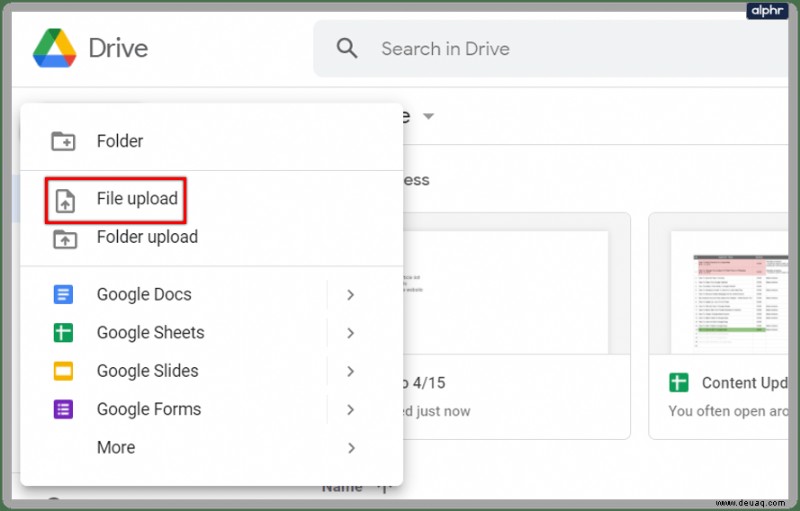Expand the Google Slides submenu arrow

tap(351, 371)
